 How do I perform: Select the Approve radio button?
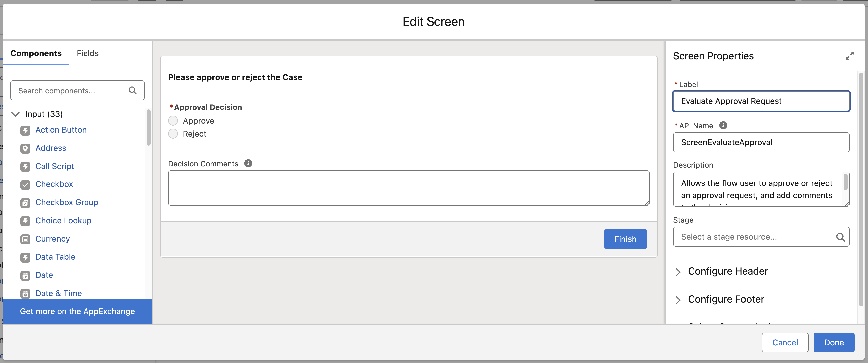pos(173,120)
